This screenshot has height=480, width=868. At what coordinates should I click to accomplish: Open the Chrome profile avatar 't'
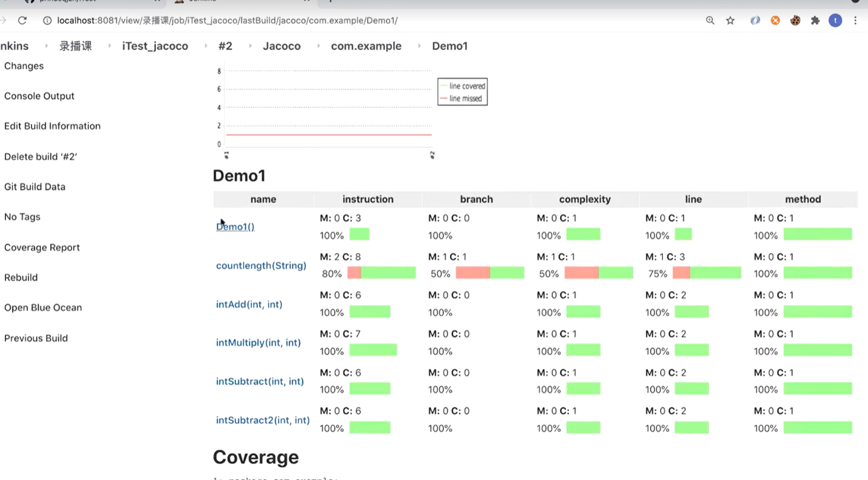click(x=835, y=20)
